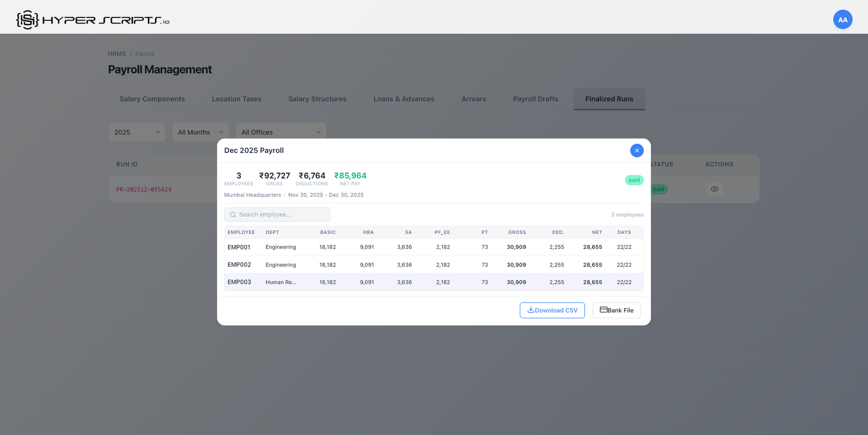Open the All Months filter dropdown
This screenshot has width=868, height=435.
click(x=200, y=132)
